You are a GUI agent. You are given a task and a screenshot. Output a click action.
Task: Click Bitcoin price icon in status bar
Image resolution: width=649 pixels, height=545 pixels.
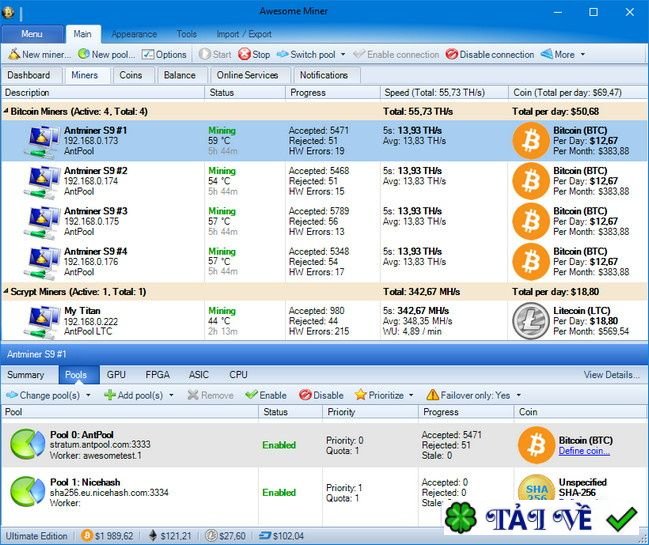pyautogui.click(x=87, y=536)
